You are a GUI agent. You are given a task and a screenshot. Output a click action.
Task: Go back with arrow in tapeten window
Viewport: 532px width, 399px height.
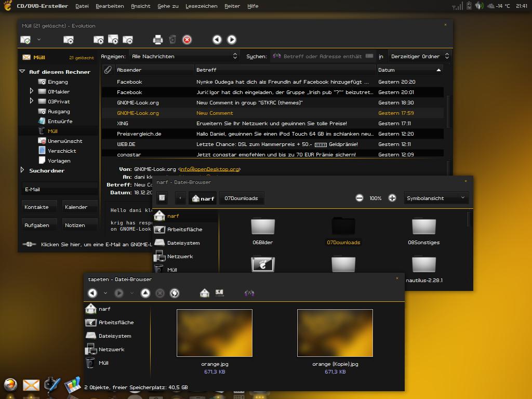tap(92, 293)
